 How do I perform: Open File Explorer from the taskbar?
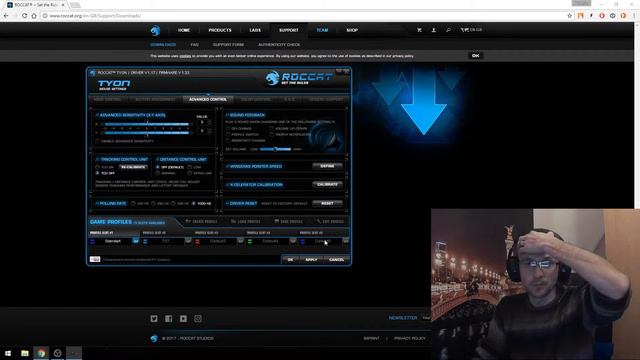24,353
